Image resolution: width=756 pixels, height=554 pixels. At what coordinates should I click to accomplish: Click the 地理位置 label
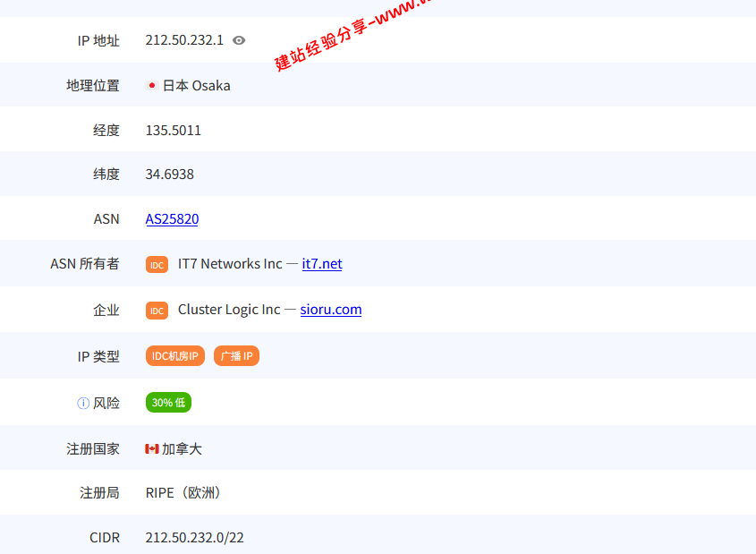pos(92,86)
